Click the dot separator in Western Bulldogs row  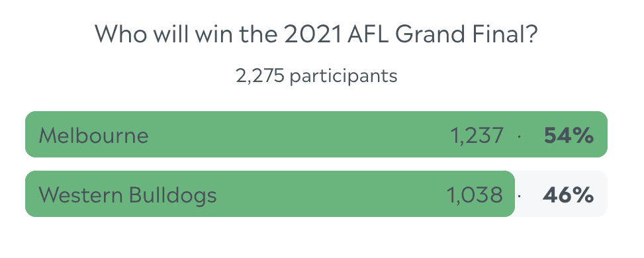click(x=520, y=196)
